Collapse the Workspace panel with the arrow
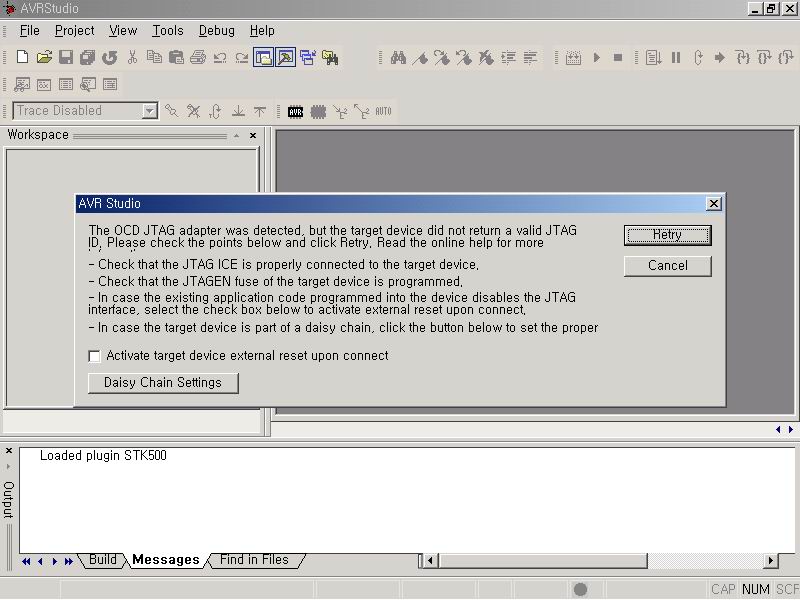This screenshot has height=600, width=800. [x=236, y=136]
